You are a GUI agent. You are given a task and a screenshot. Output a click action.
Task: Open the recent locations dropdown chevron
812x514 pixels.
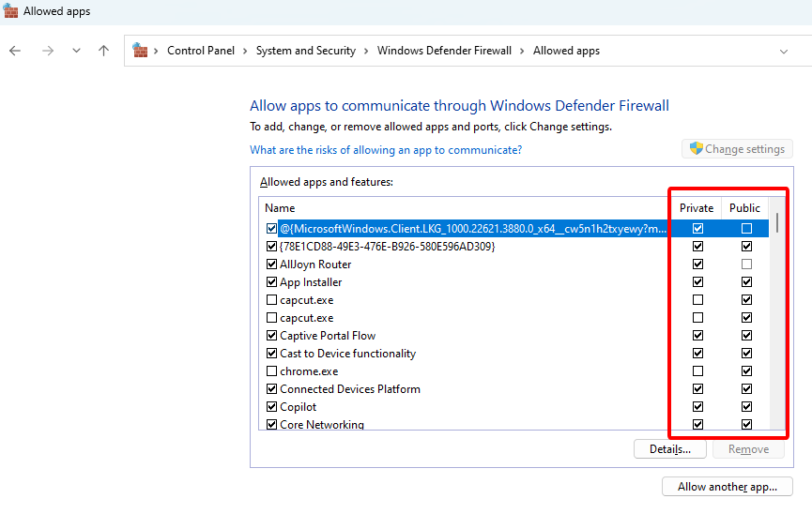click(76, 51)
